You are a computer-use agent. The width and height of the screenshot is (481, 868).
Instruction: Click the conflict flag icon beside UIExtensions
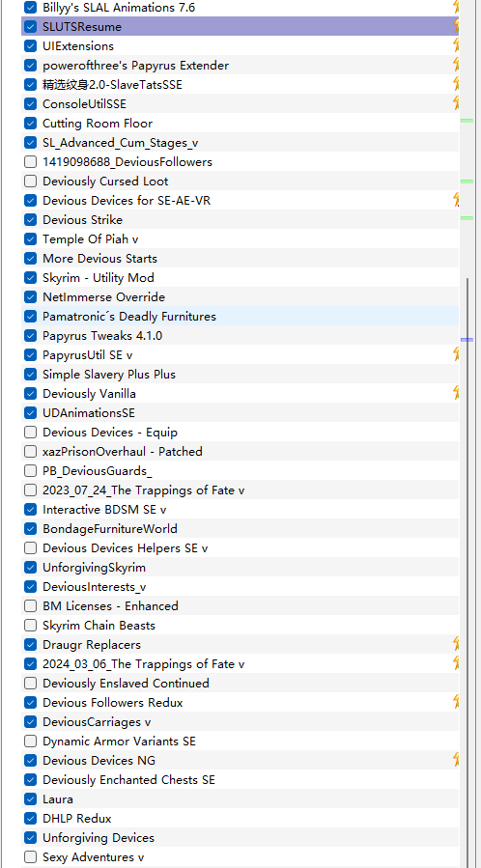point(456,45)
